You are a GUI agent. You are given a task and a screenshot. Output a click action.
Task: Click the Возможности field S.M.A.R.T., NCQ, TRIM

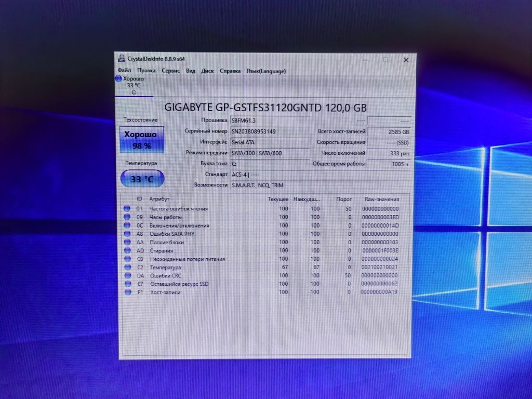[320, 185]
